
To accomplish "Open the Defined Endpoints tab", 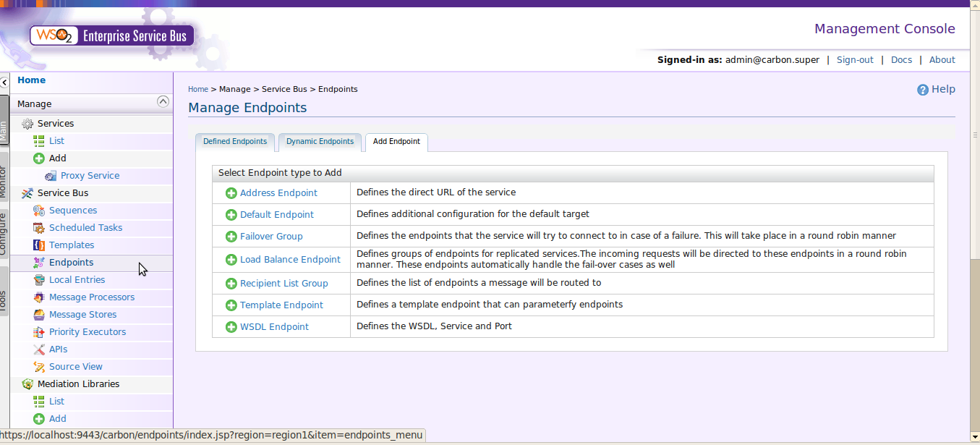I will 235,142.
